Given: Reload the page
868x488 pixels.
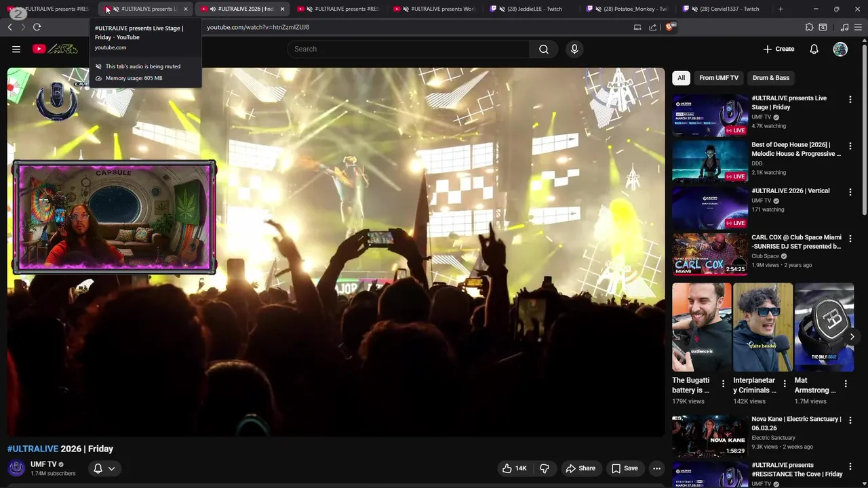Looking at the screenshot, I should [37, 27].
